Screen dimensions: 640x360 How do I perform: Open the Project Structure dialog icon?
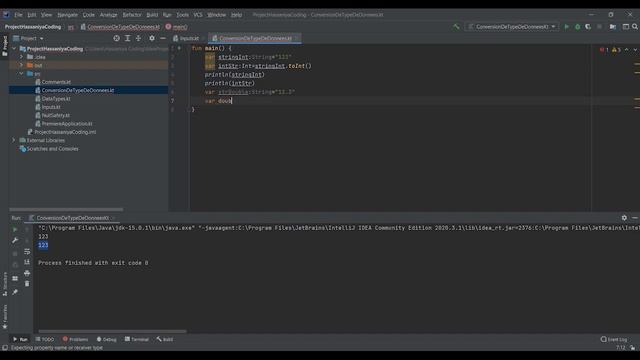pos(613,27)
